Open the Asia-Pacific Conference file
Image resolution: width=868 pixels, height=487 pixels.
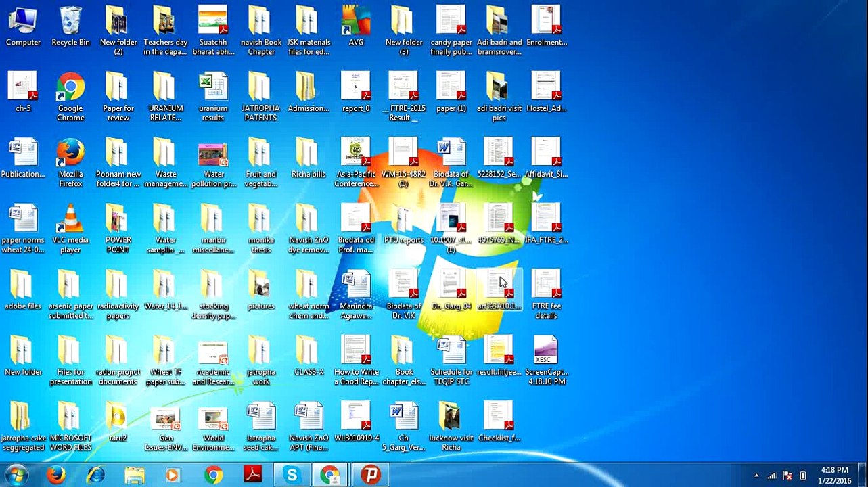coord(356,163)
